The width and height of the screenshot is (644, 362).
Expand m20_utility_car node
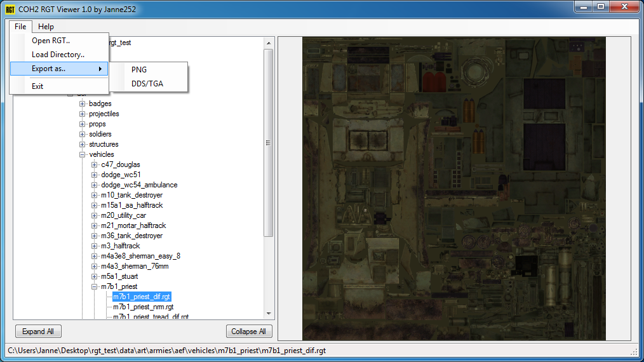click(x=94, y=215)
